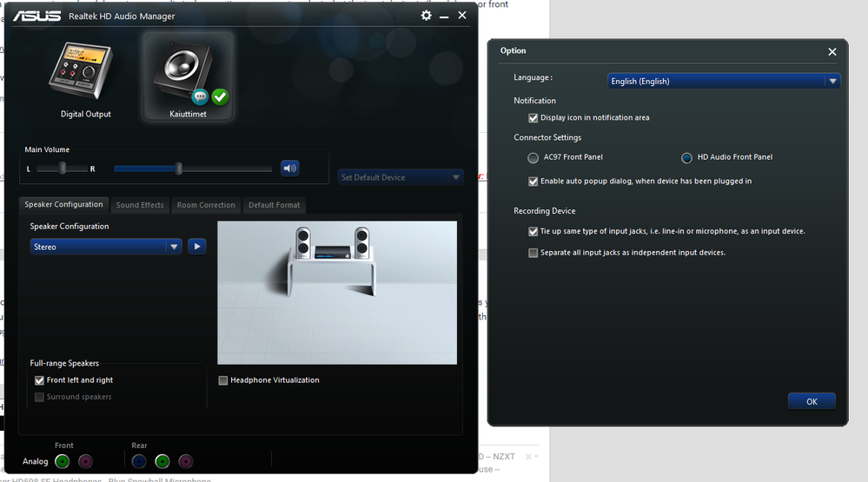
Task: Check Separate all input jacks option
Action: 533,253
